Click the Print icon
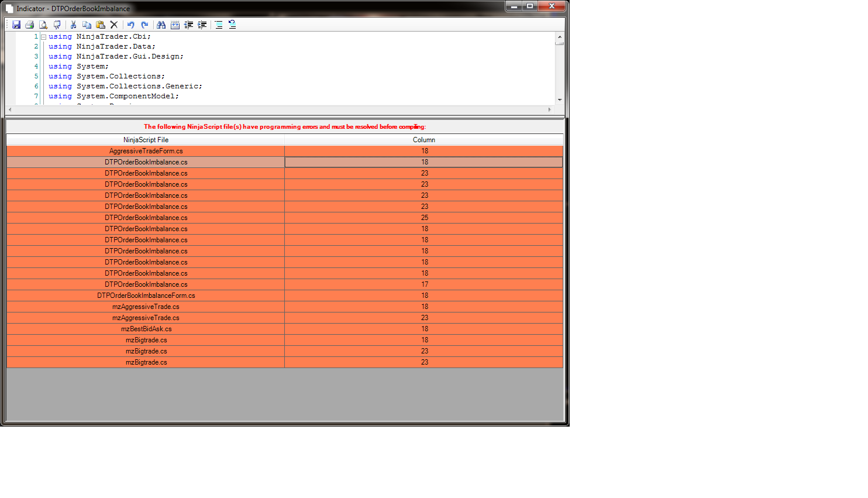This screenshot has height=498, width=868. (30, 25)
